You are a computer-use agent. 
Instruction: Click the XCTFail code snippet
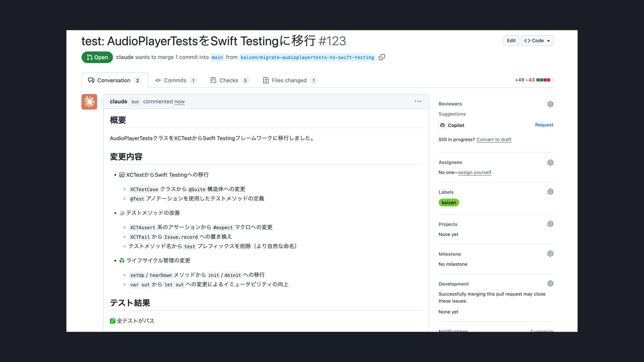click(x=140, y=237)
